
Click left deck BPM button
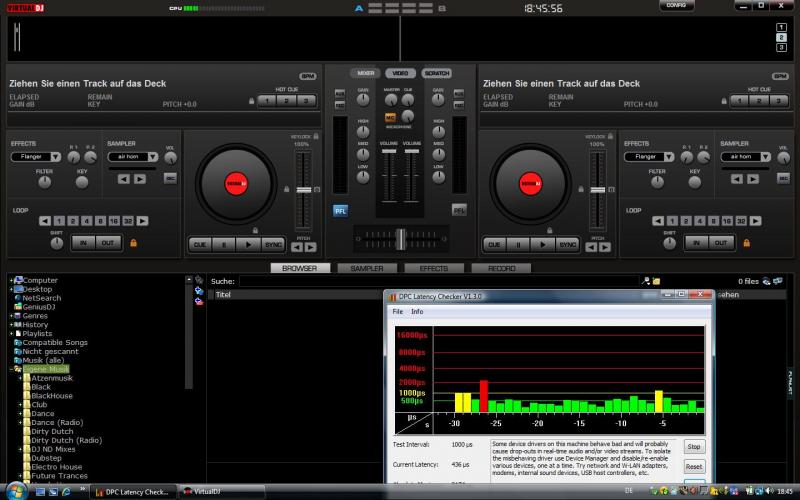pyautogui.click(x=308, y=76)
